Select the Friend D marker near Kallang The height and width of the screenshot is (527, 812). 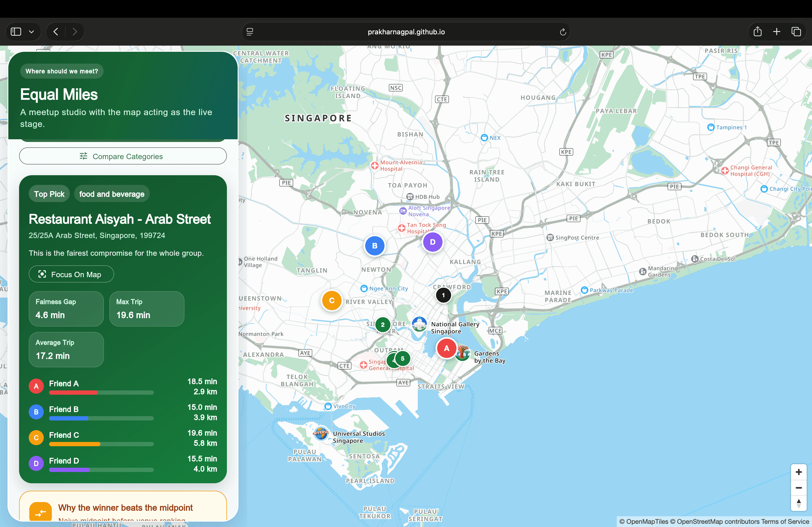432,242
